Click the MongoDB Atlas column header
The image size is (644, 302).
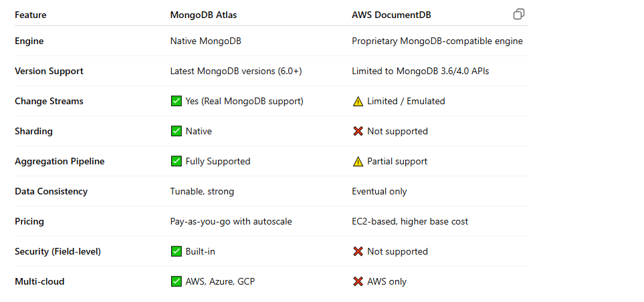point(203,15)
